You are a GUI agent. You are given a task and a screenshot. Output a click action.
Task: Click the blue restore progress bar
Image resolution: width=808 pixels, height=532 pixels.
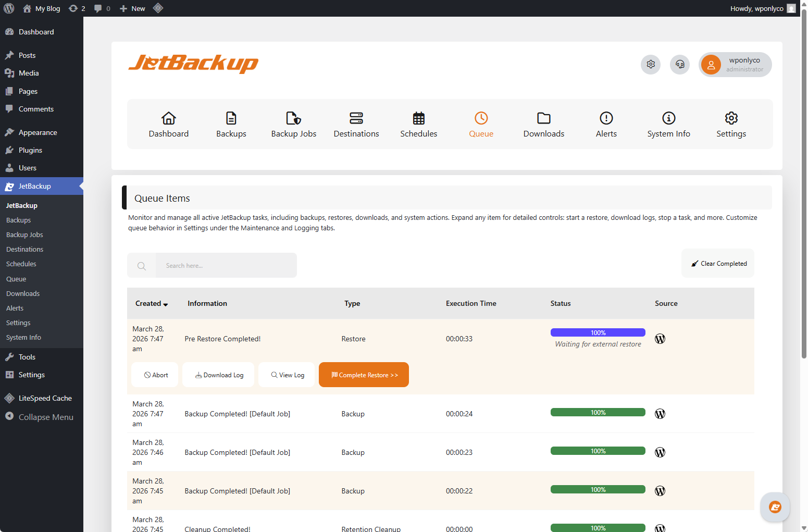pyautogui.click(x=598, y=332)
